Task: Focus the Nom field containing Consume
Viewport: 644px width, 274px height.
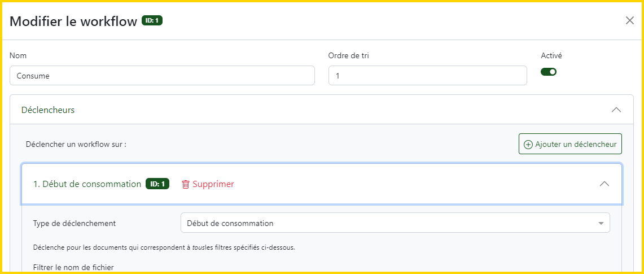Action: (x=162, y=76)
